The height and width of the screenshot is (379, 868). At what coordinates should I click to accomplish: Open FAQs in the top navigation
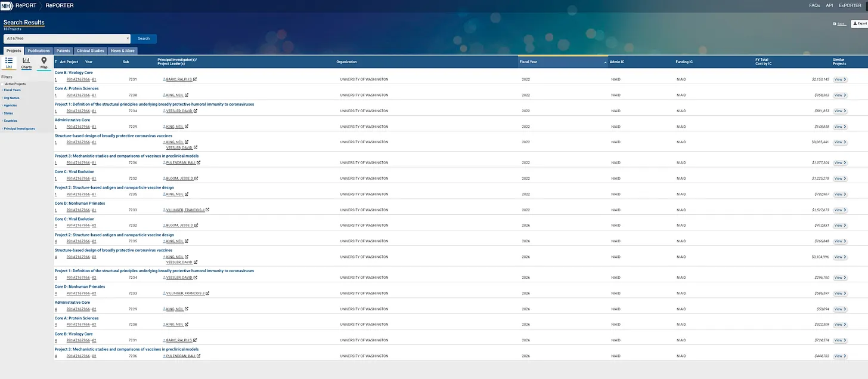pyautogui.click(x=814, y=5)
